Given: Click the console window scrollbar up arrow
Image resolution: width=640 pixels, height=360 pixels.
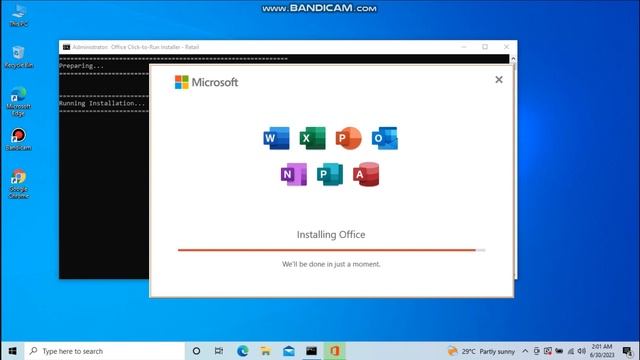Looking at the screenshot, I should click(x=513, y=59).
